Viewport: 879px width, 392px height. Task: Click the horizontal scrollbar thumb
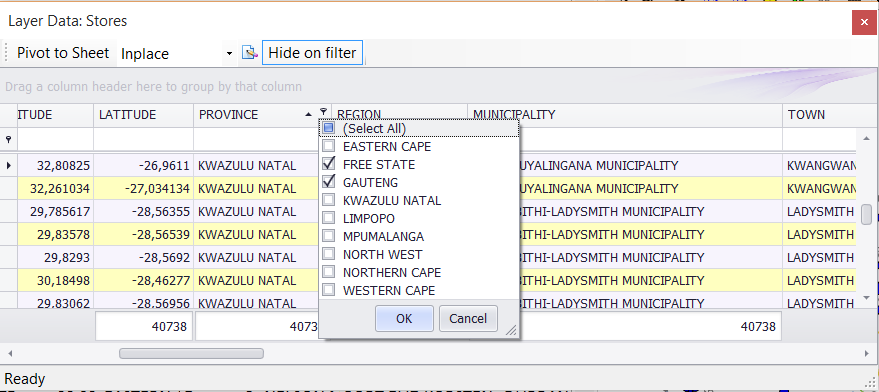click(x=191, y=353)
